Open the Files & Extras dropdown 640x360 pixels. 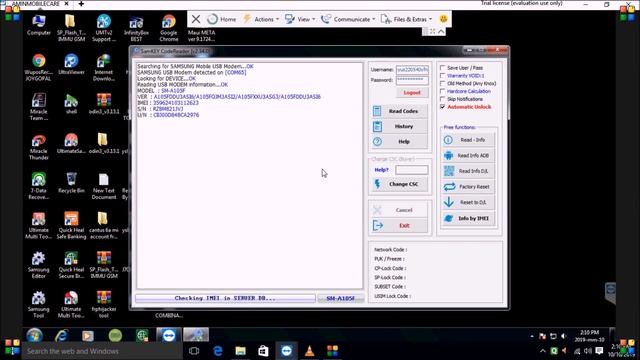pyautogui.click(x=406, y=19)
